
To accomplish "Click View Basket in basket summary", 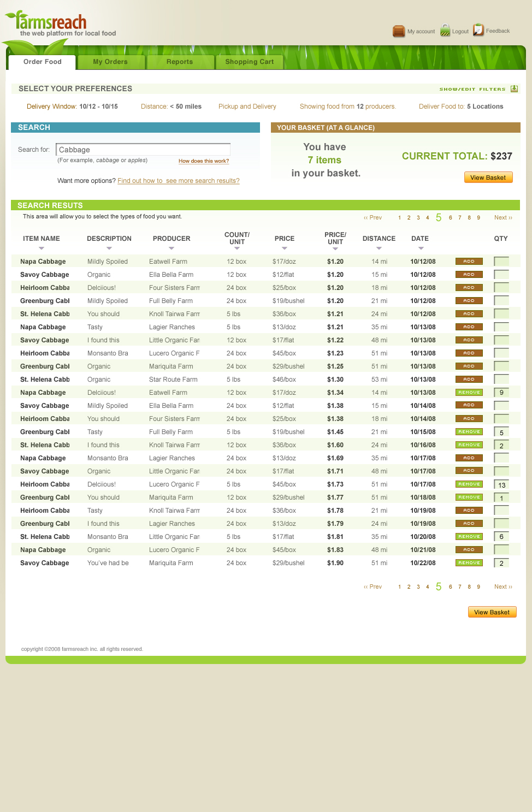I will [488, 177].
